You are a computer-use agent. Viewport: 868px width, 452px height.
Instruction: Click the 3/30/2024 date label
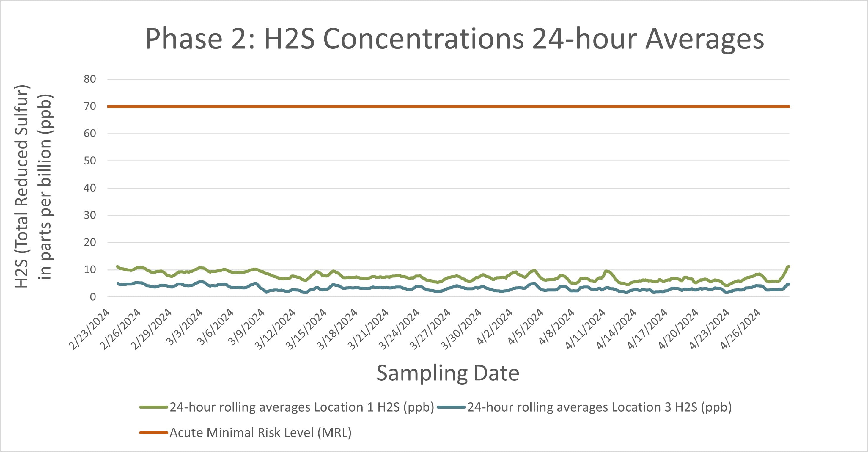[x=462, y=329]
